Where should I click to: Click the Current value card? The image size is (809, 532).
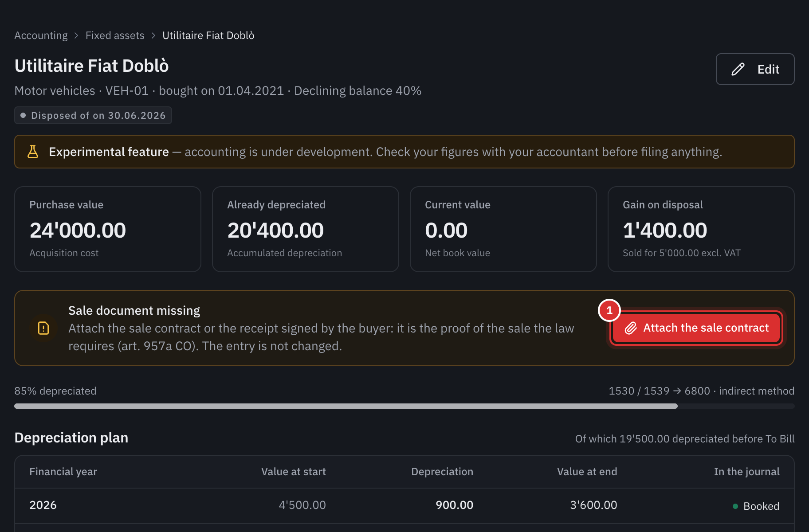[503, 229]
